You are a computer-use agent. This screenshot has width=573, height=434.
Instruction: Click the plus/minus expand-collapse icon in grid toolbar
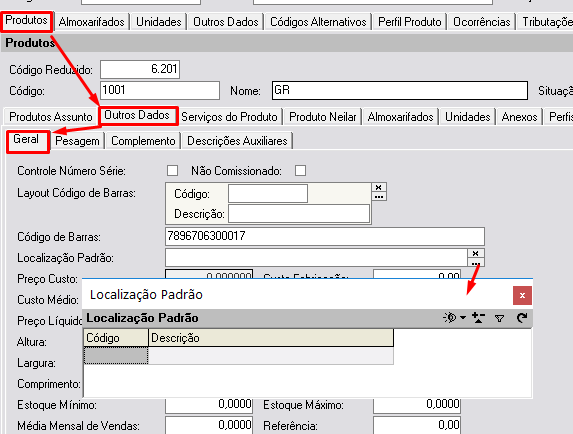[478, 318]
